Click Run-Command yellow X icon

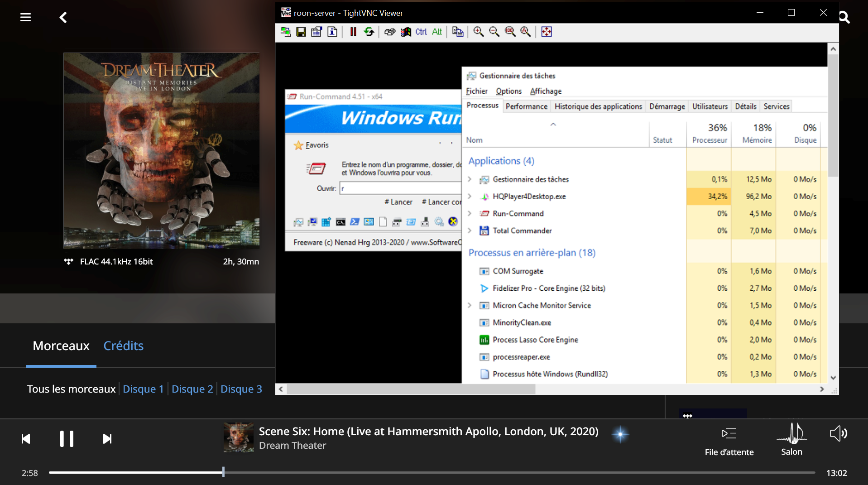[x=453, y=221]
